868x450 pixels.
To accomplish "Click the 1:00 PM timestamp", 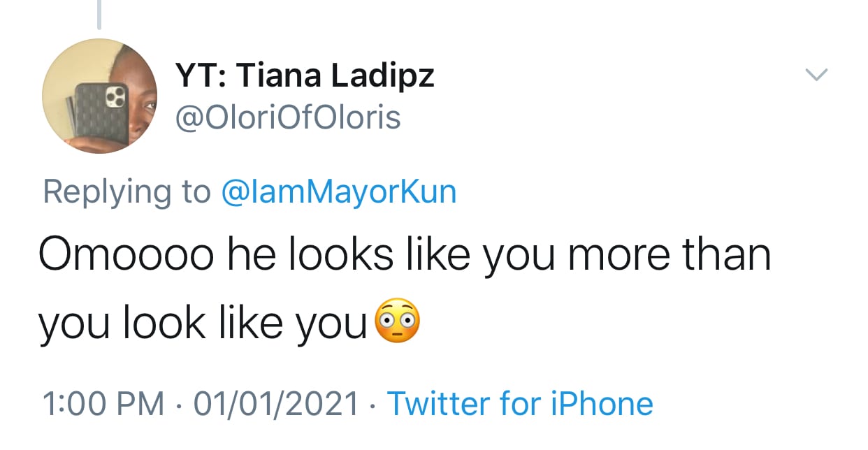I will 102,403.
